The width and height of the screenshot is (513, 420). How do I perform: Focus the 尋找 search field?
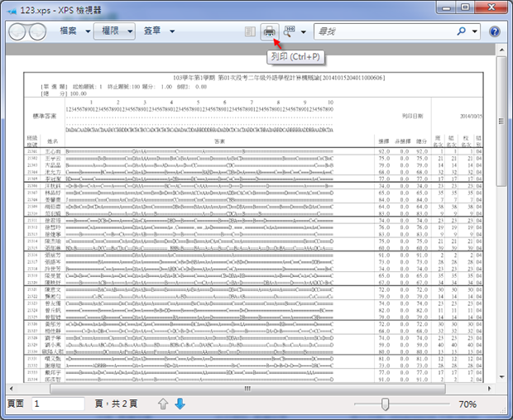(385, 31)
